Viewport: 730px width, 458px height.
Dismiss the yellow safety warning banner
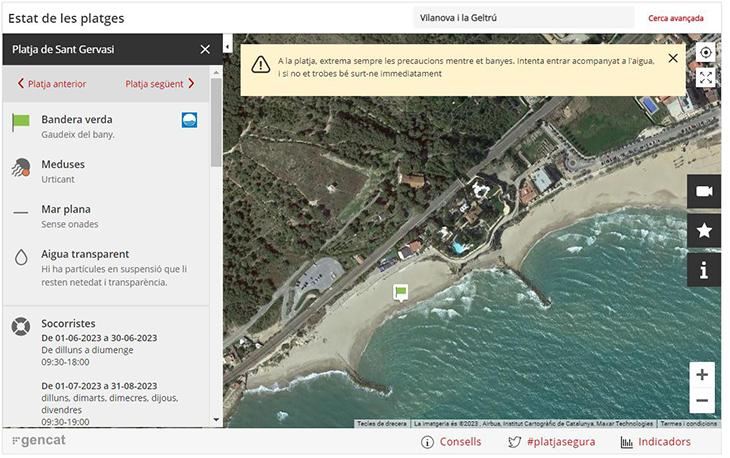tap(673, 58)
